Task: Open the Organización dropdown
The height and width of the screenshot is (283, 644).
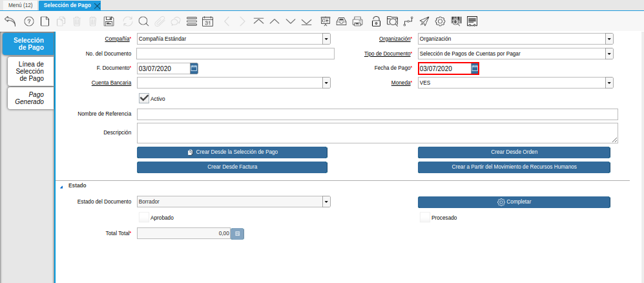Action: click(609, 39)
